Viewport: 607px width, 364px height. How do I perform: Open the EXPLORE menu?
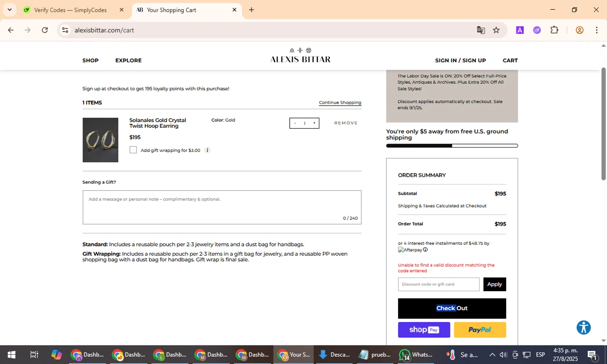[128, 60]
